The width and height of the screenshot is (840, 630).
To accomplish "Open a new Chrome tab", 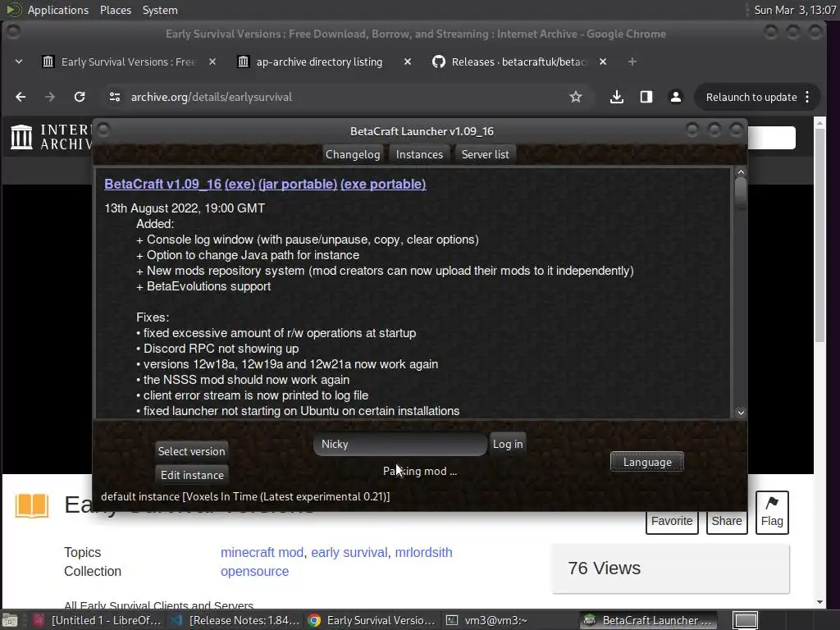I will tap(632, 62).
